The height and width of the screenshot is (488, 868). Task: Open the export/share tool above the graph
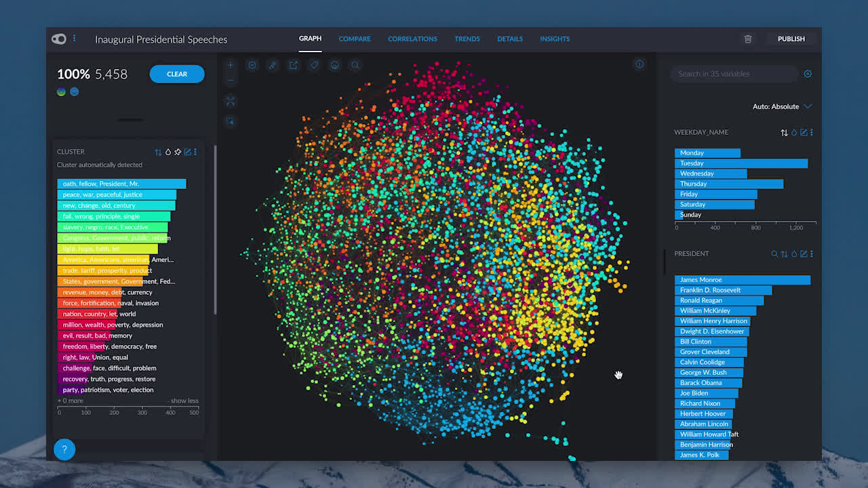coord(293,65)
